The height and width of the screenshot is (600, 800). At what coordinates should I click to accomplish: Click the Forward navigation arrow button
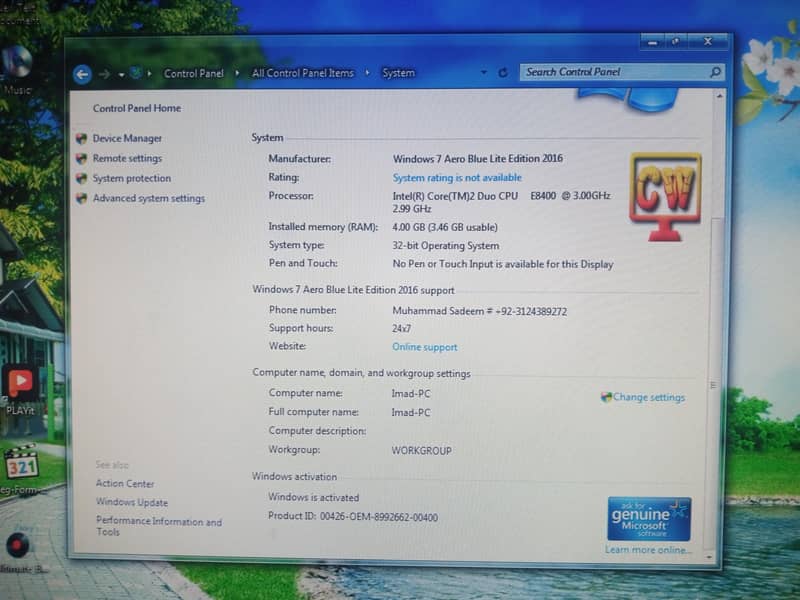(x=104, y=73)
